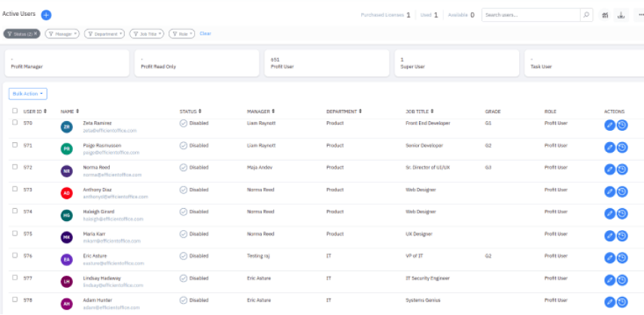Click the EA avatar of Eric Asture
Viewport: 644px width, 315px height.
pos(66,259)
